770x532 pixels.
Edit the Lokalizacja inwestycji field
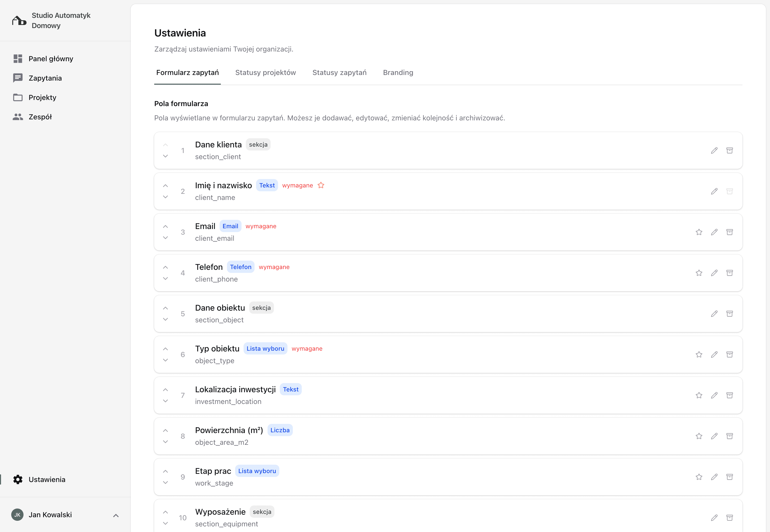pyautogui.click(x=714, y=395)
